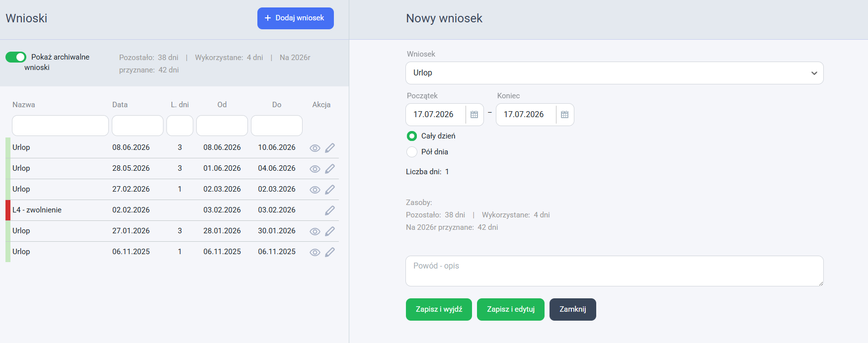Open the Koniec calendar picker
This screenshot has height=343, width=868.
click(564, 115)
